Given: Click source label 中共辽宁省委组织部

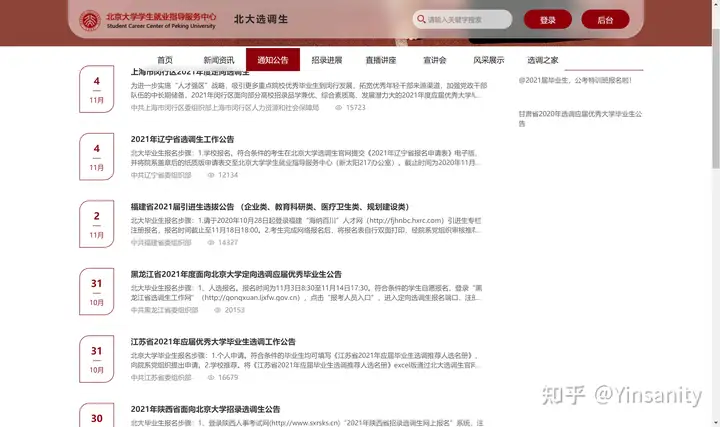Looking at the screenshot, I should pos(161,175).
